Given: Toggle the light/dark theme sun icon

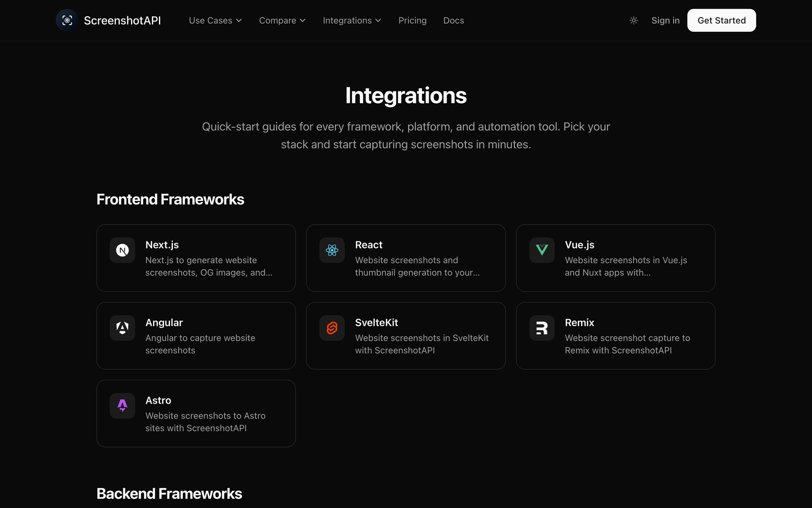Looking at the screenshot, I should click(634, 20).
